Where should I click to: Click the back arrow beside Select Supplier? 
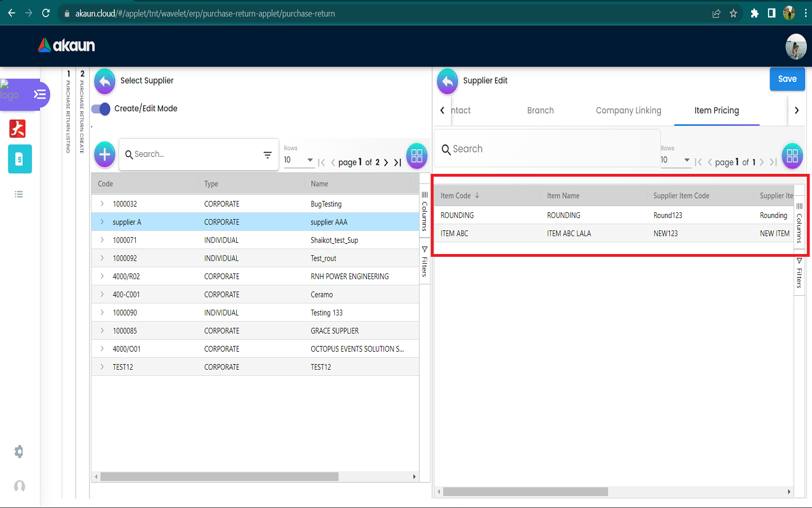105,81
